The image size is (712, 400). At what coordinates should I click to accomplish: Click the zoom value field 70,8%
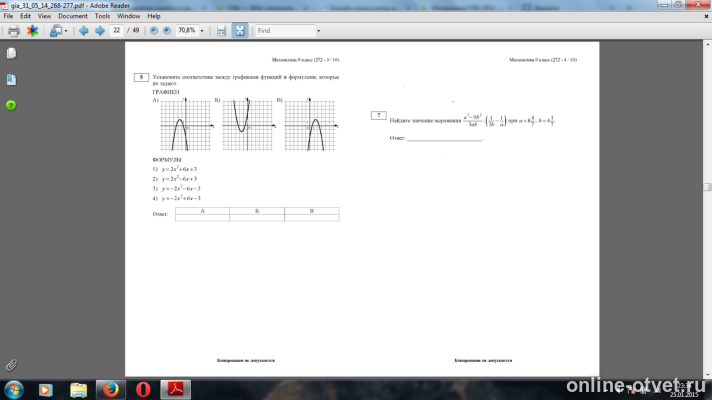tap(187, 30)
